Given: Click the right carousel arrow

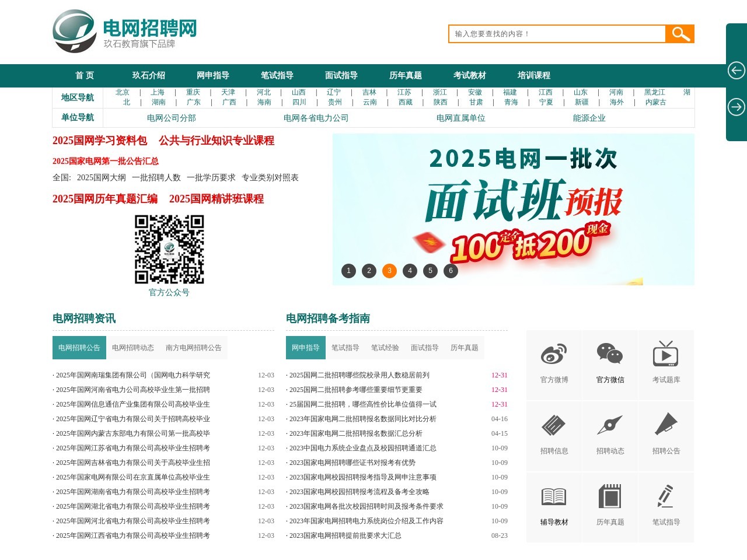Looking at the screenshot, I should click(x=736, y=107).
